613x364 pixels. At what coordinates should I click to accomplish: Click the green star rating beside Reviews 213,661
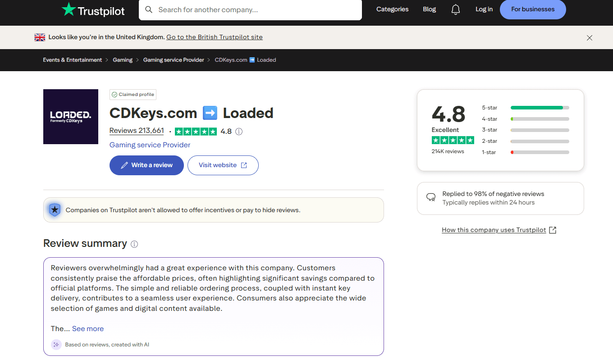point(196,132)
